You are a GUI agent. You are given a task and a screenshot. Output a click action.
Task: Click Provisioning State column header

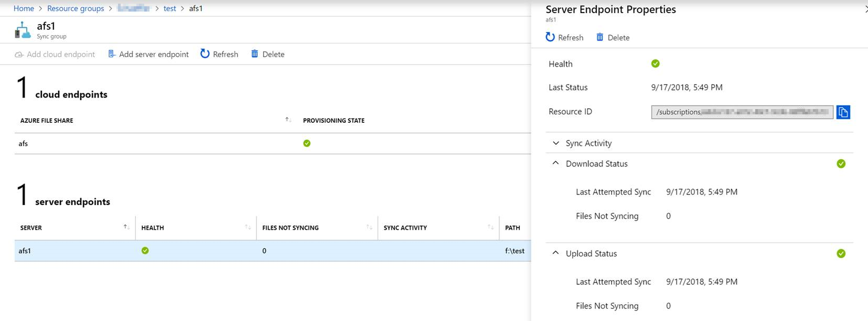click(x=334, y=121)
